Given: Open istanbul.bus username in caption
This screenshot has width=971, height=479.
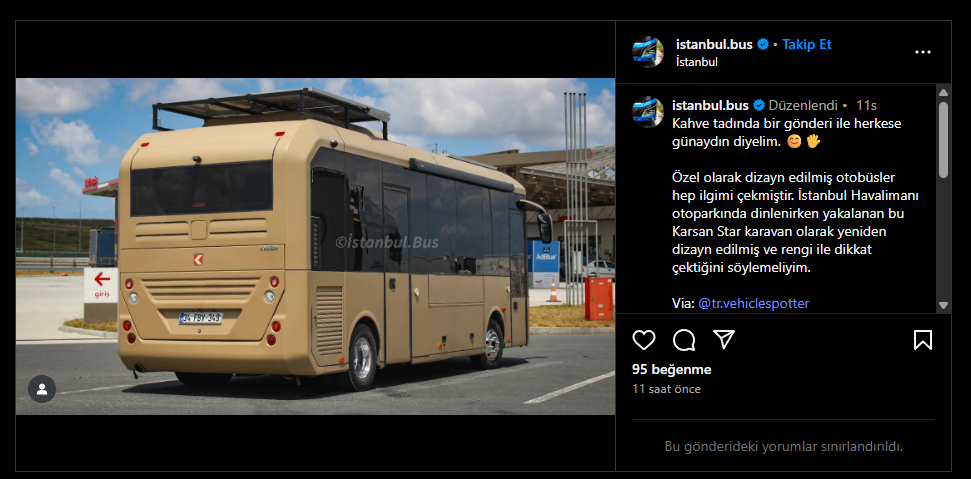Looking at the screenshot, I should pos(710,105).
